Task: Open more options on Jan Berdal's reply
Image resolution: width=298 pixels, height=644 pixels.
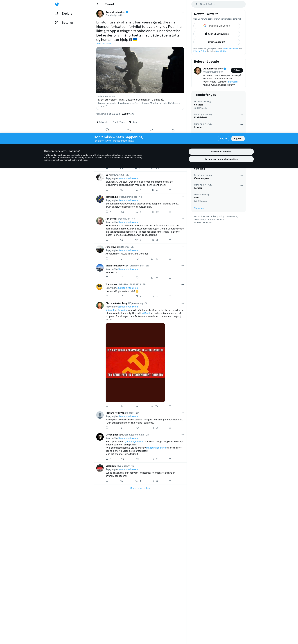Action: [x=183, y=219]
